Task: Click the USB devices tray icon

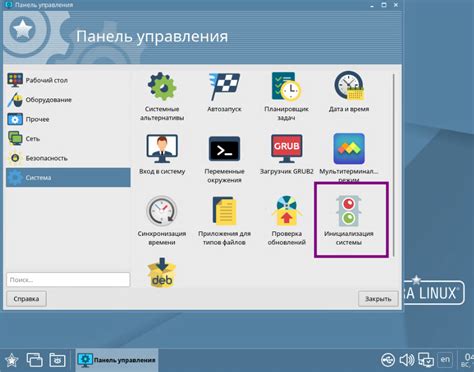Action: pos(388,360)
